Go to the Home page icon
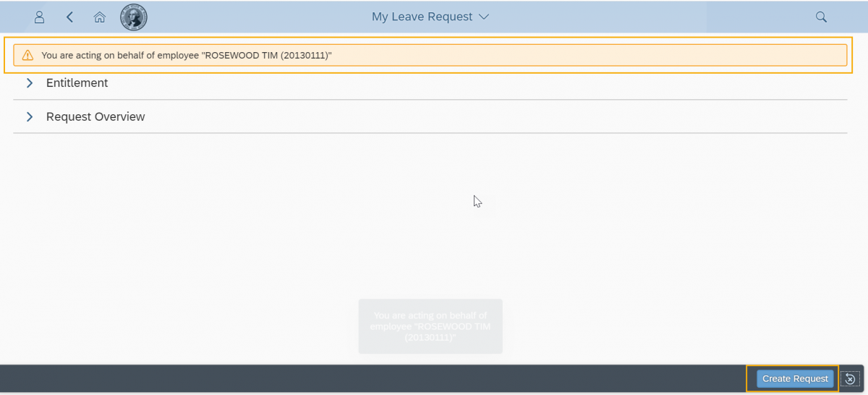This screenshot has height=395, width=868. [x=100, y=17]
